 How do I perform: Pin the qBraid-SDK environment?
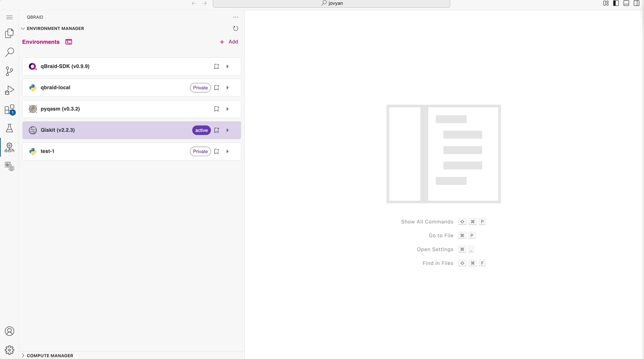216,66
